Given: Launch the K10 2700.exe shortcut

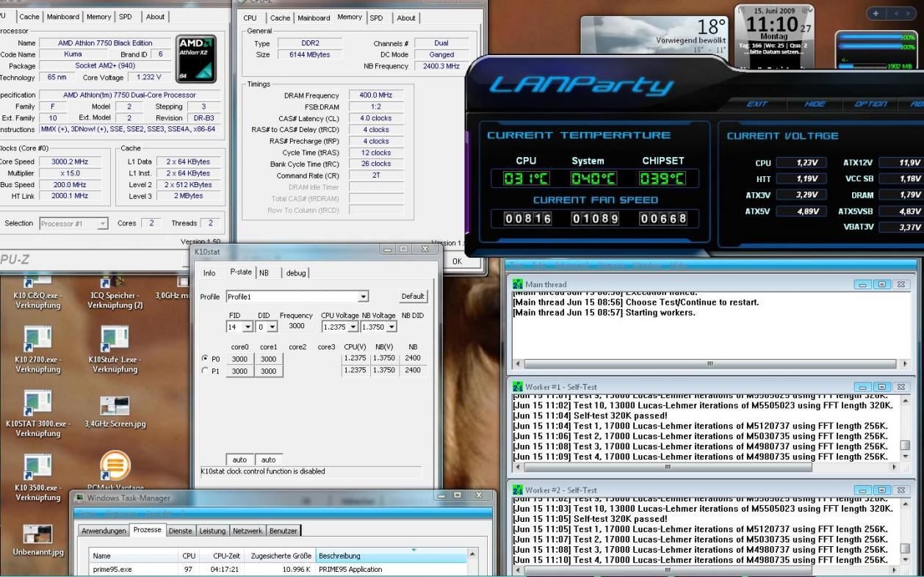Looking at the screenshot, I should pyautogui.click(x=38, y=349).
